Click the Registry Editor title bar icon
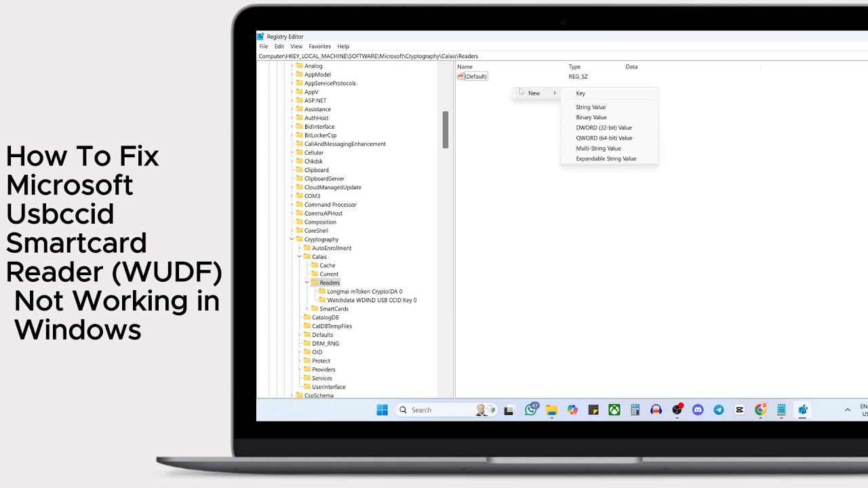Screen dimensions: 868x488 pos(260,37)
